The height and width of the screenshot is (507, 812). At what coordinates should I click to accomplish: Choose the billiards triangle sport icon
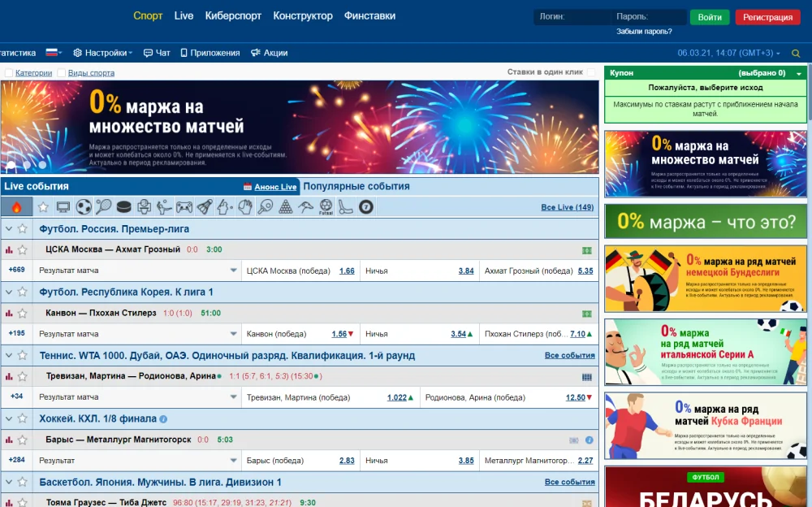pos(285,207)
